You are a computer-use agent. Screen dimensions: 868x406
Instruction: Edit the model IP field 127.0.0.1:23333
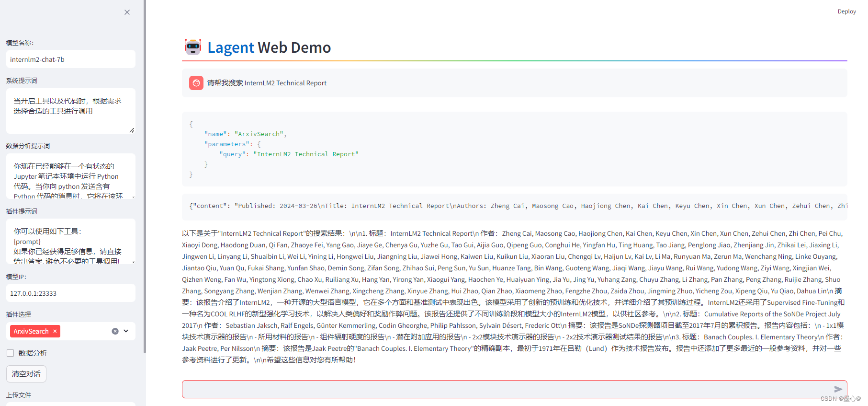pyautogui.click(x=71, y=293)
